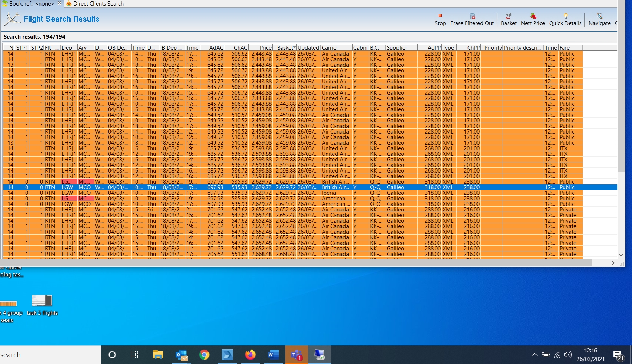Show hidden system tray icons
This screenshot has height=364, width=632.
534,355
